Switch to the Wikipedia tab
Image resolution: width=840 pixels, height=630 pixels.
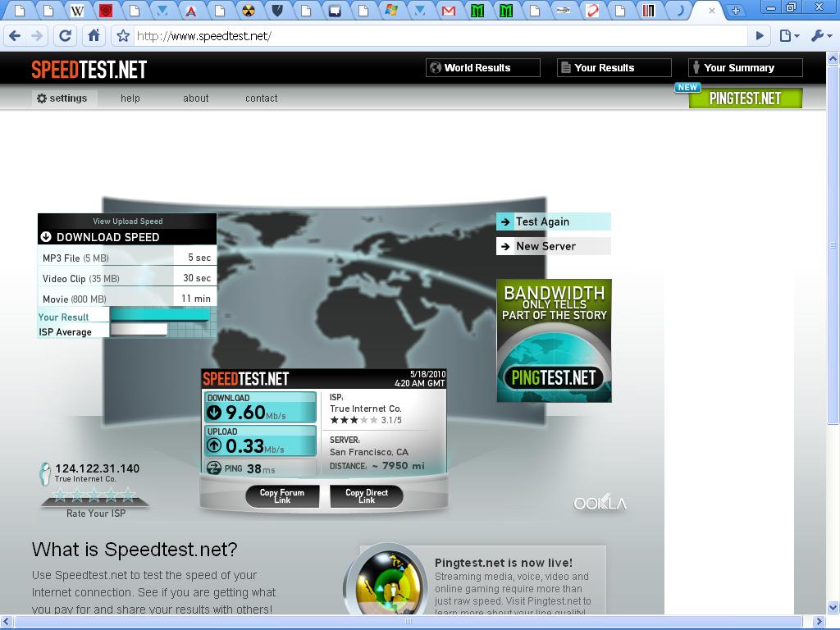[x=77, y=11]
